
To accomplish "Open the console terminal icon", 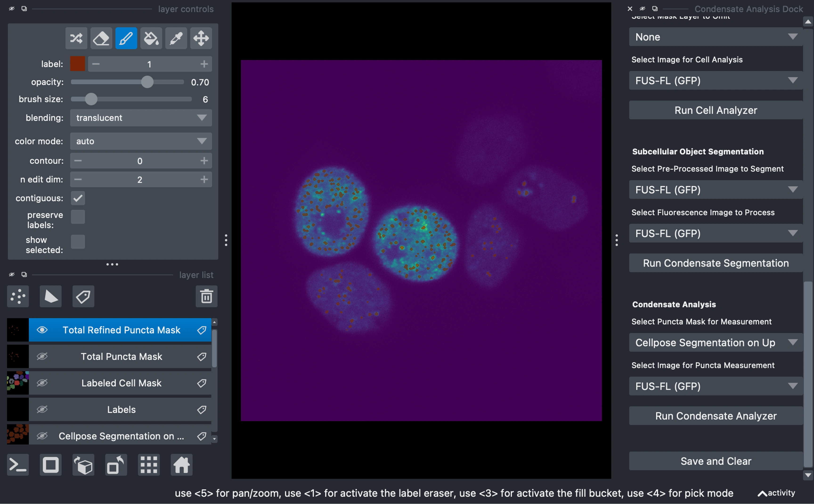I will (x=18, y=464).
